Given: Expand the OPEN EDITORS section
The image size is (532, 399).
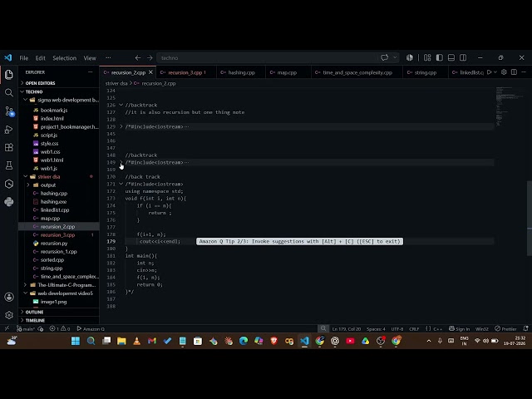Looking at the screenshot, I should tap(59, 83).
